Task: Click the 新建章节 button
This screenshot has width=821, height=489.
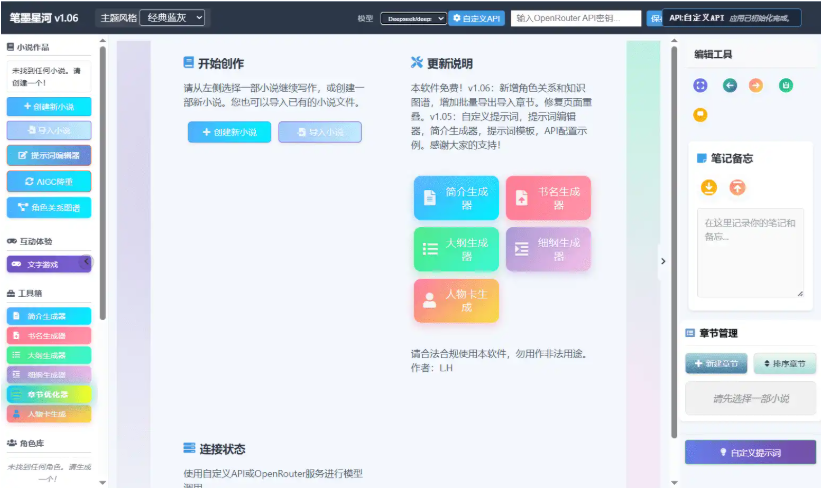Action: tap(716, 363)
